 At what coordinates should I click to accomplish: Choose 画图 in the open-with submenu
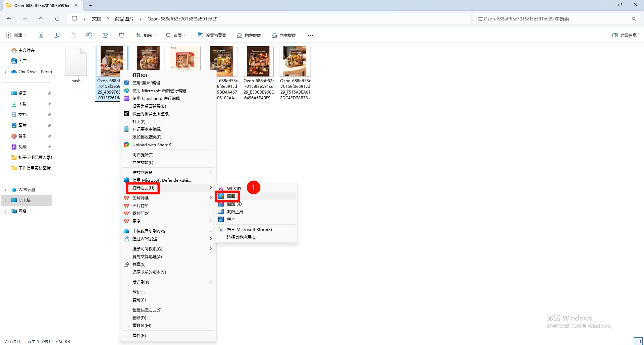[x=231, y=196]
